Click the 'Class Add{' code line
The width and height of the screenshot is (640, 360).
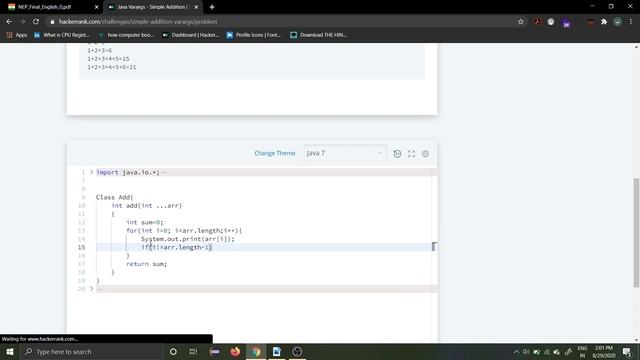tap(115, 197)
